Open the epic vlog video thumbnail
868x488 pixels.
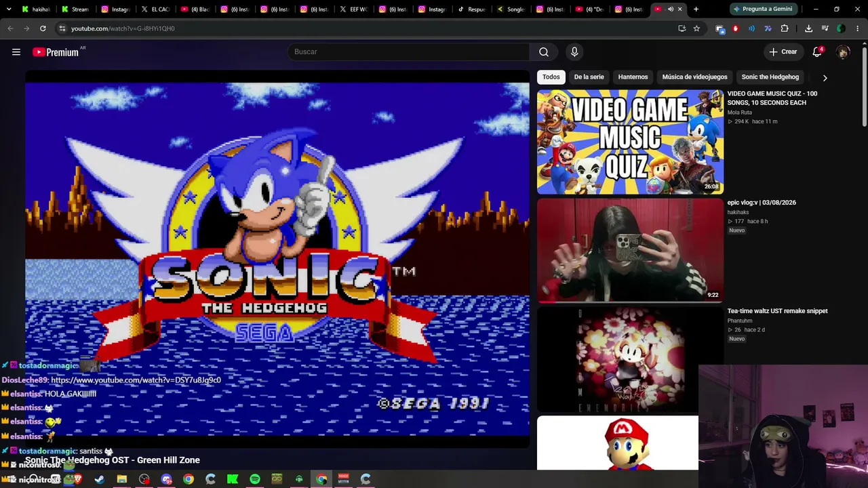630,250
